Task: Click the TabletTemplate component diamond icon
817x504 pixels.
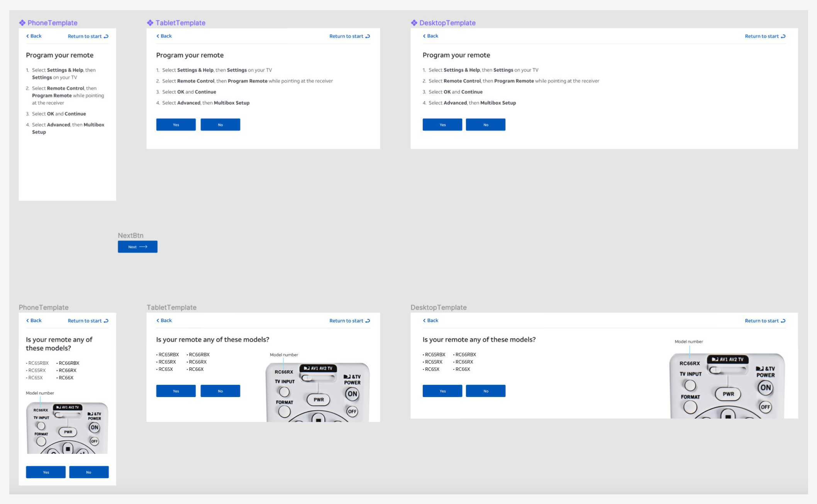Action: (150, 23)
